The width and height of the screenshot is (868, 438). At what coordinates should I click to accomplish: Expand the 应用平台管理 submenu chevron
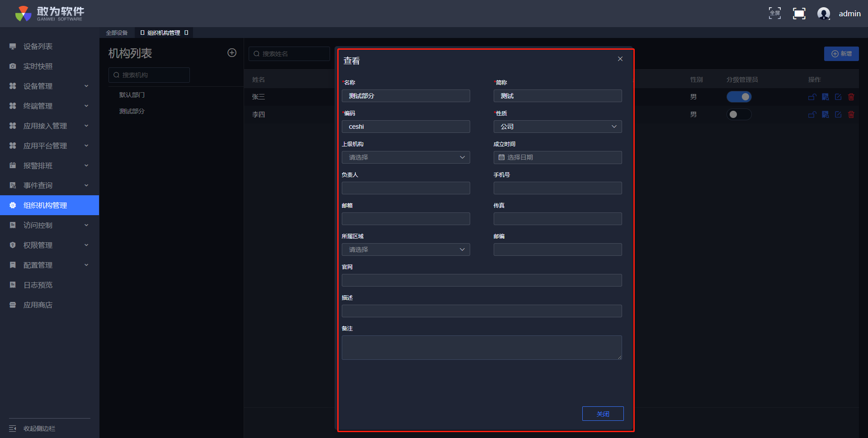tap(86, 146)
